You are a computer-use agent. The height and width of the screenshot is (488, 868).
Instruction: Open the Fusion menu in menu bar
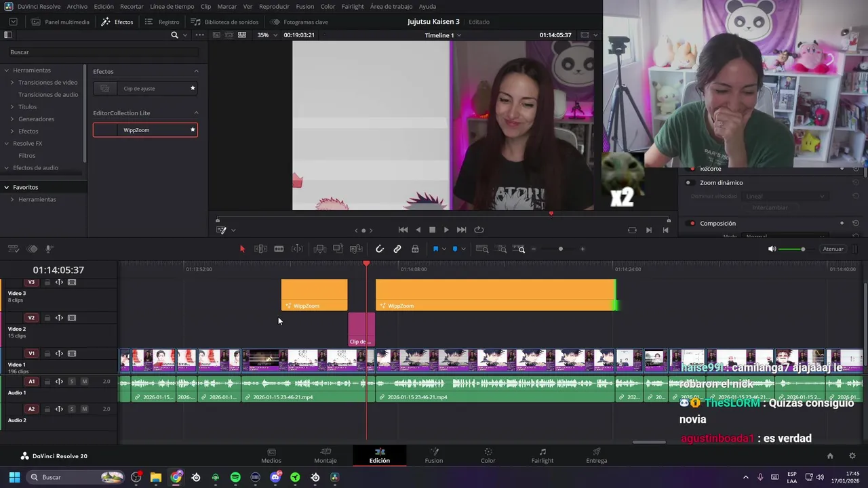pyautogui.click(x=305, y=6)
